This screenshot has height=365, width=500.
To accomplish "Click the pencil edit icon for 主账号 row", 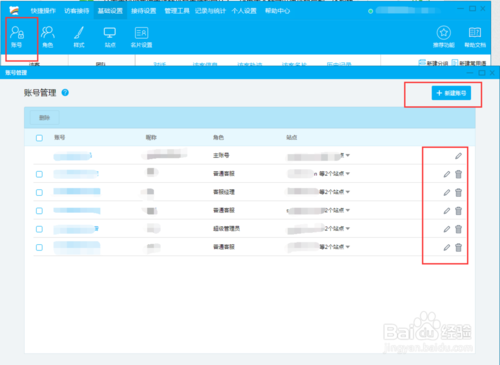I will point(459,156).
